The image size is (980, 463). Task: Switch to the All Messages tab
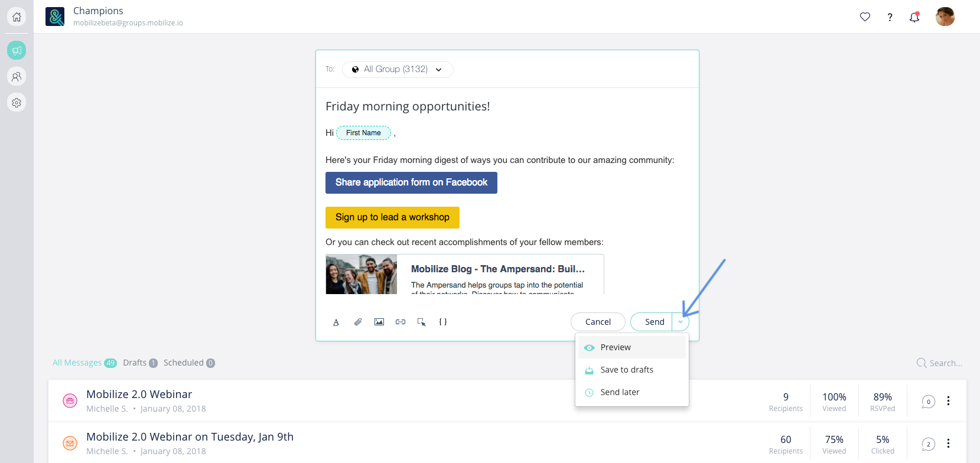click(x=84, y=363)
